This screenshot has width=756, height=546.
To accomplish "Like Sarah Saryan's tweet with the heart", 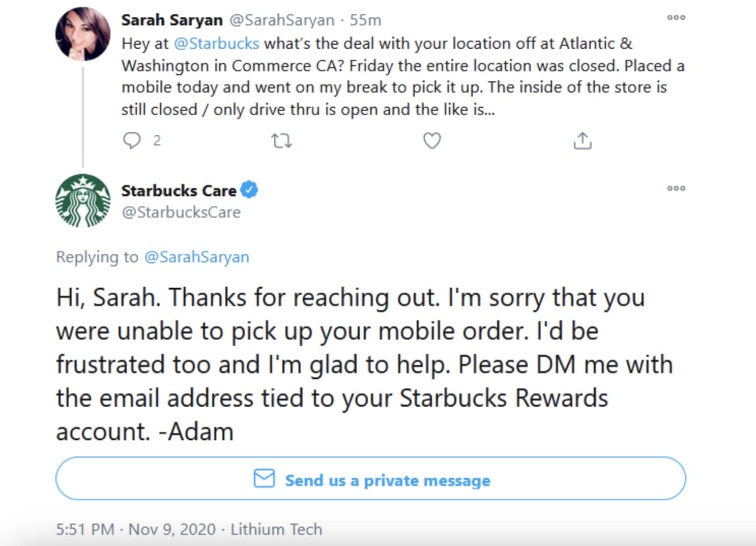I will 432,141.
